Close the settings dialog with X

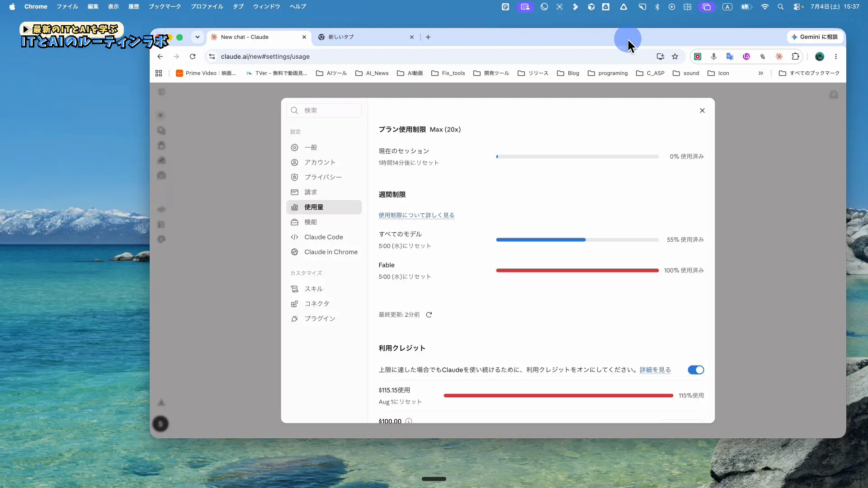[x=702, y=110]
